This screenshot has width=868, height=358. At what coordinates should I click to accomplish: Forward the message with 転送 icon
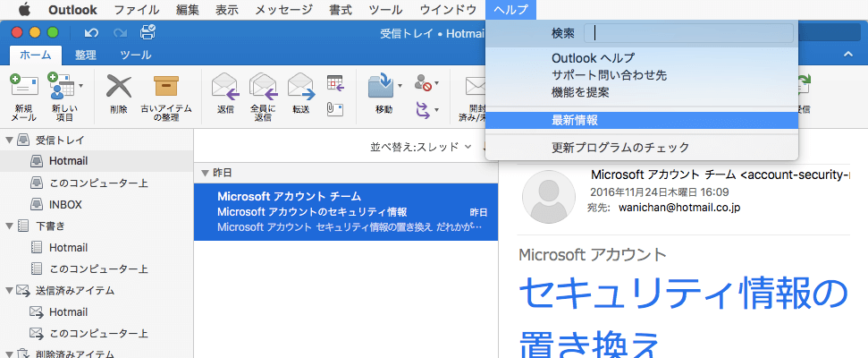pos(300,86)
